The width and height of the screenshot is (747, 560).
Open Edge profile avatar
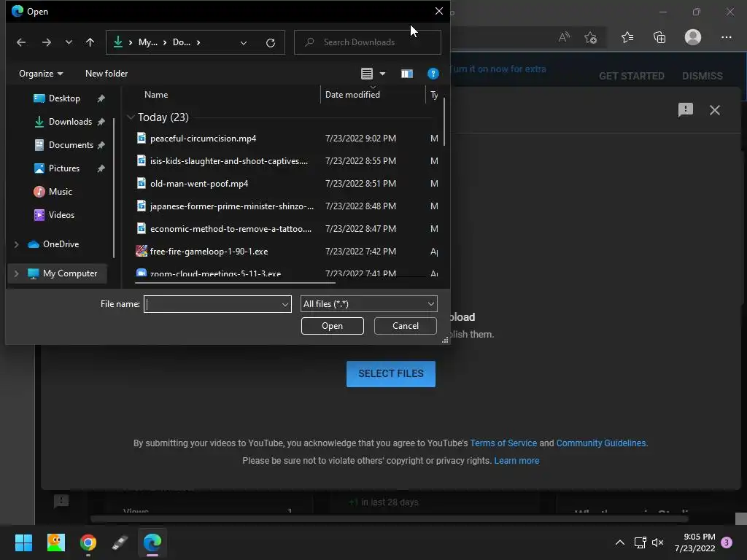point(693,37)
